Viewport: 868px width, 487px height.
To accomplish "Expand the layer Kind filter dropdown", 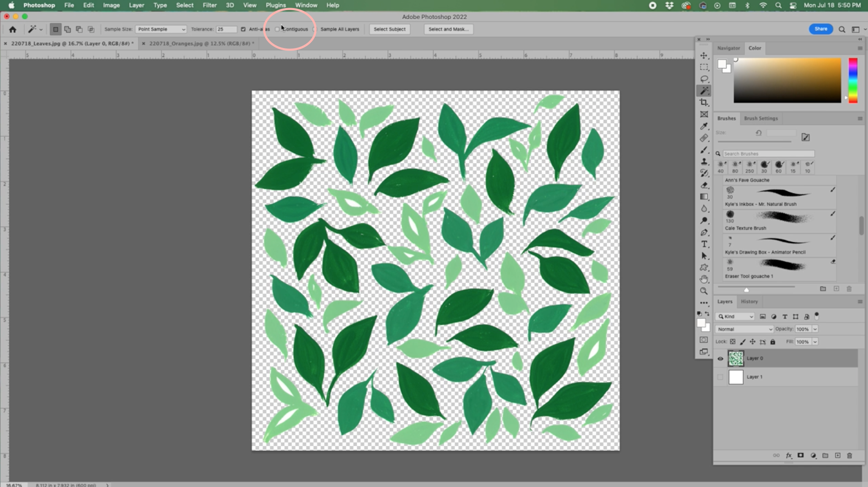I will [x=736, y=317].
